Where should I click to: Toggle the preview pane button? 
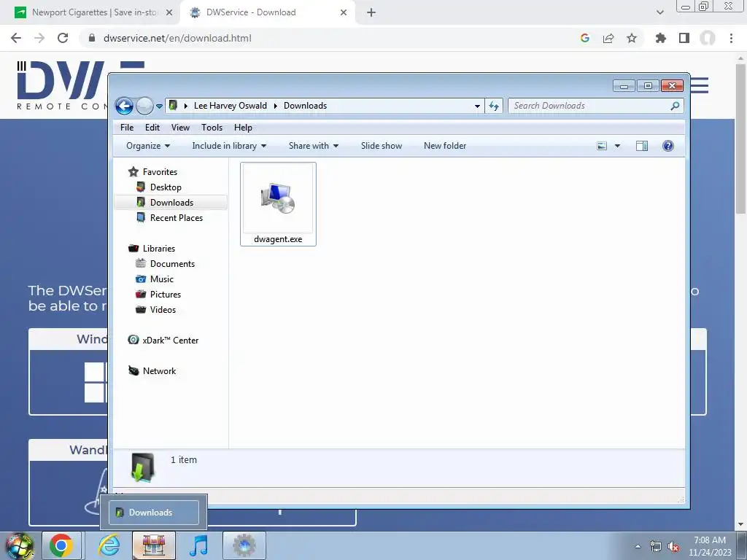tap(642, 146)
